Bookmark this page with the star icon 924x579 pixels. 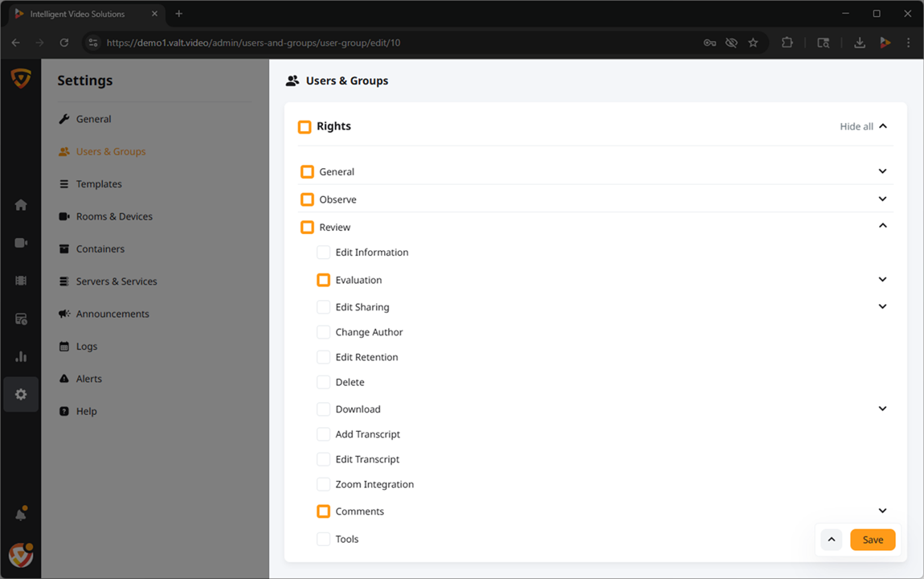(x=753, y=43)
